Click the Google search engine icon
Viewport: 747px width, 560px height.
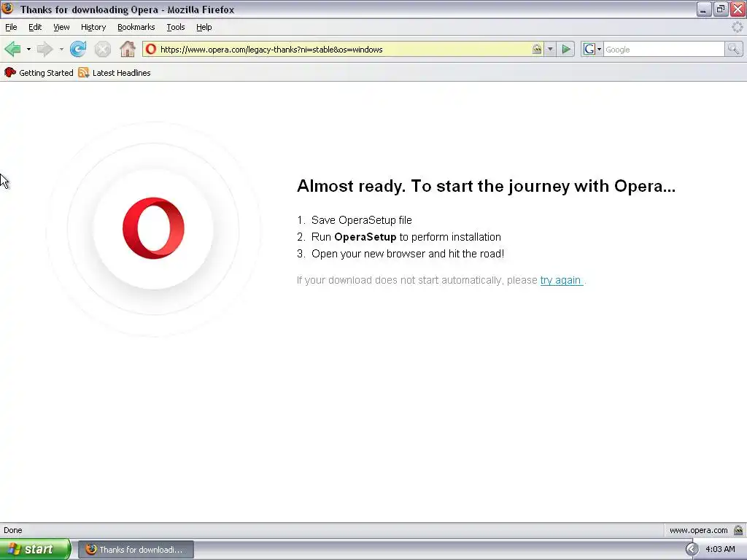click(x=589, y=49)
